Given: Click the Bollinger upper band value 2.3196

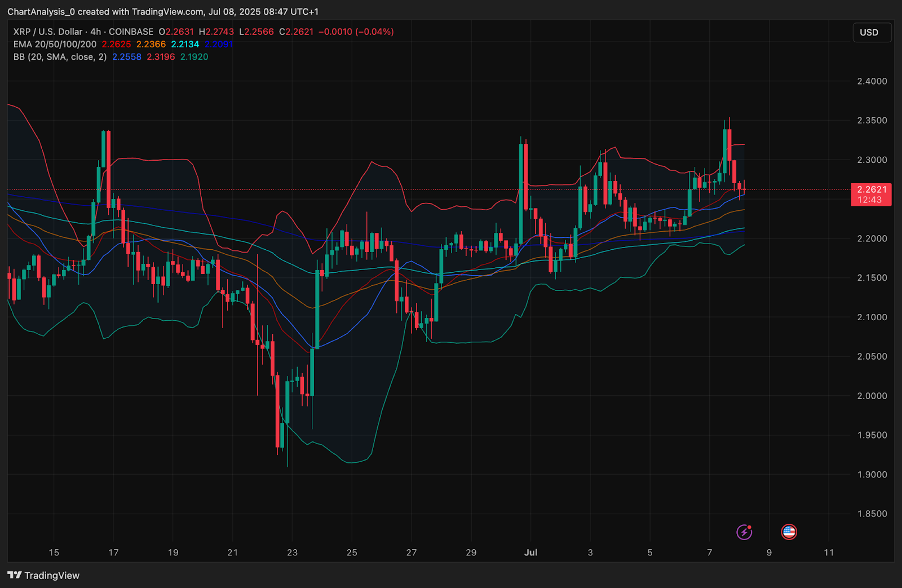Looking at the screenshot, I should tap(161, 57).
